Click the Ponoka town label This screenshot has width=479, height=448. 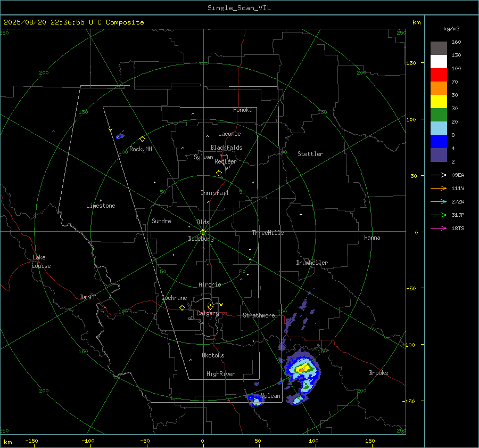243,110
